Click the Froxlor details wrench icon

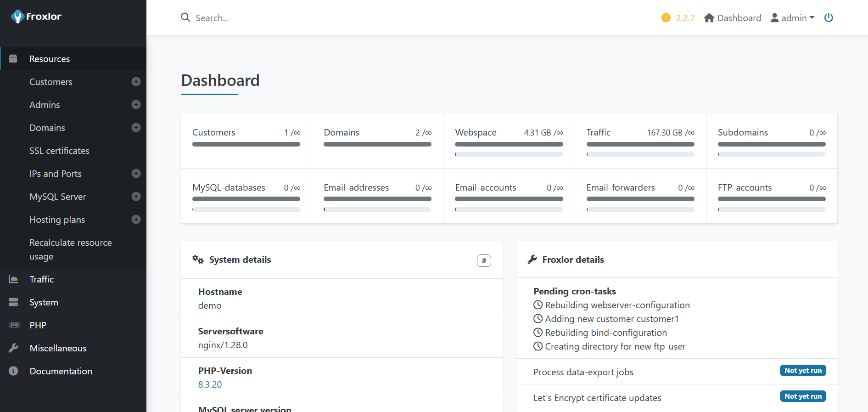(532, 260)
